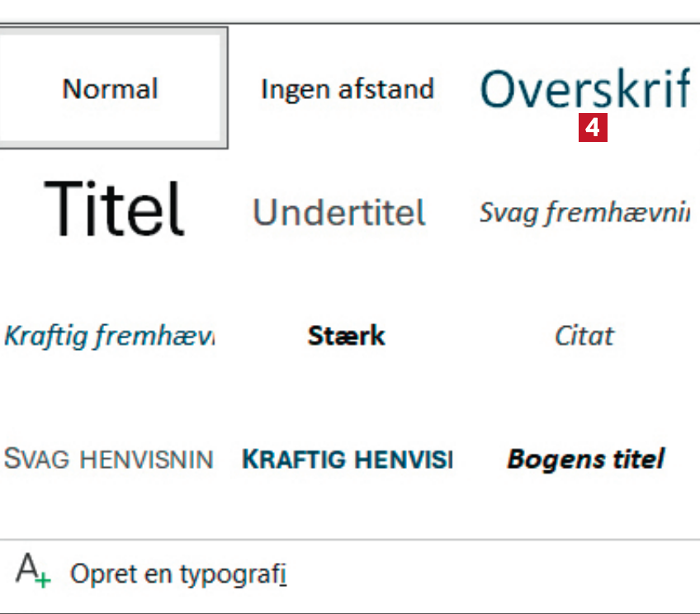Apply the Titel style
This screenshot has width=700, height=614.
[114, 210]
